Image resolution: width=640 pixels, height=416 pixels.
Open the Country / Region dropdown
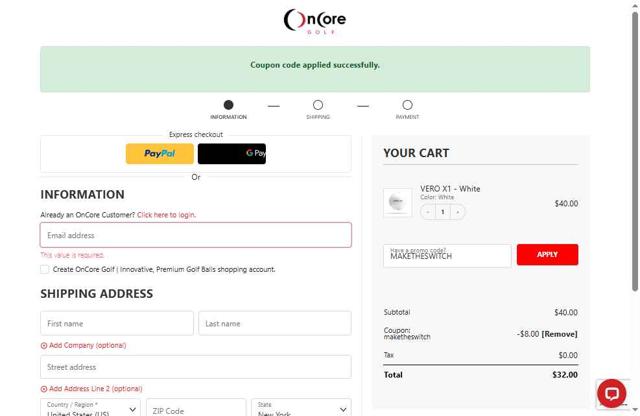(x=90, y=408)
